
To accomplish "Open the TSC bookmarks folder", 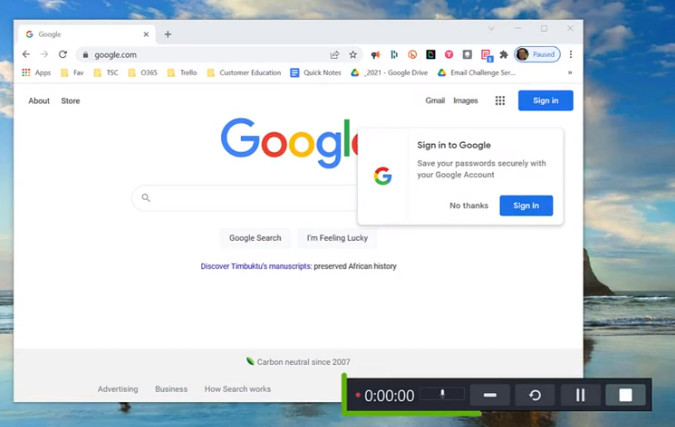I will click(106, 73).
